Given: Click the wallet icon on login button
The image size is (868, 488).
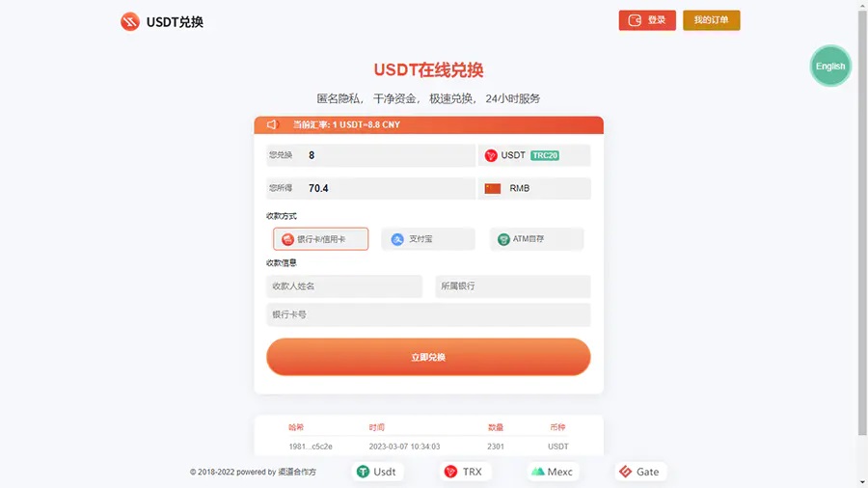Looking at the screenshot, I should (x=635, y=20).
